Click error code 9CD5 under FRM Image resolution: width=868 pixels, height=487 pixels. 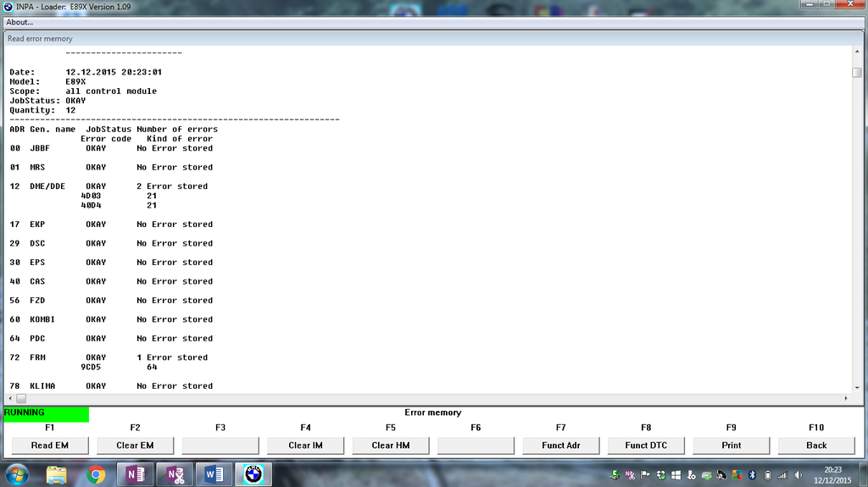point(91,367)
